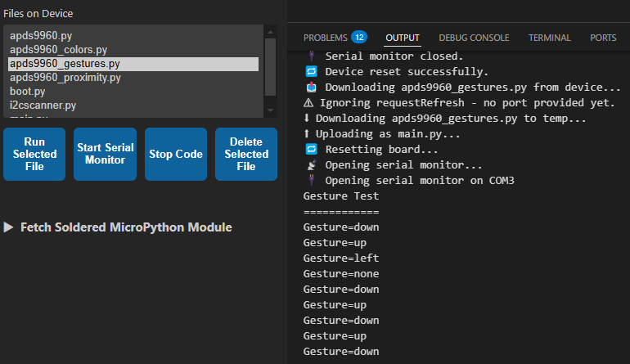Pick the i2cscanner.py file
Image resolution: width=630 pixels, height=364 pixels.
(43, 106)
